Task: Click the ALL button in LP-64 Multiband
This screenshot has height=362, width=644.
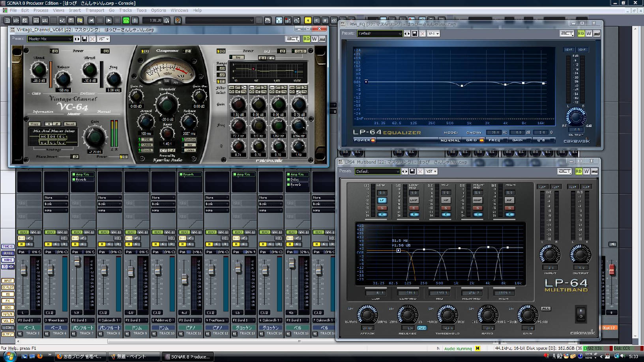Action: click(546, 308)
